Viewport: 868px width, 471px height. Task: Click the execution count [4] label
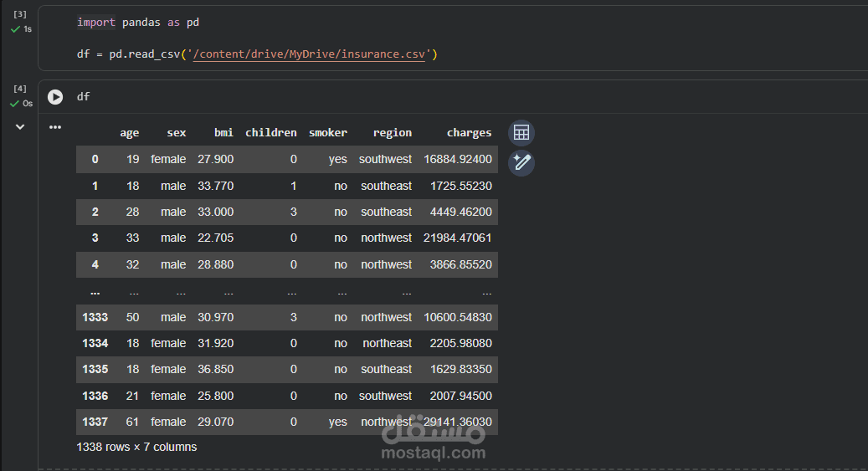(20, 89)
